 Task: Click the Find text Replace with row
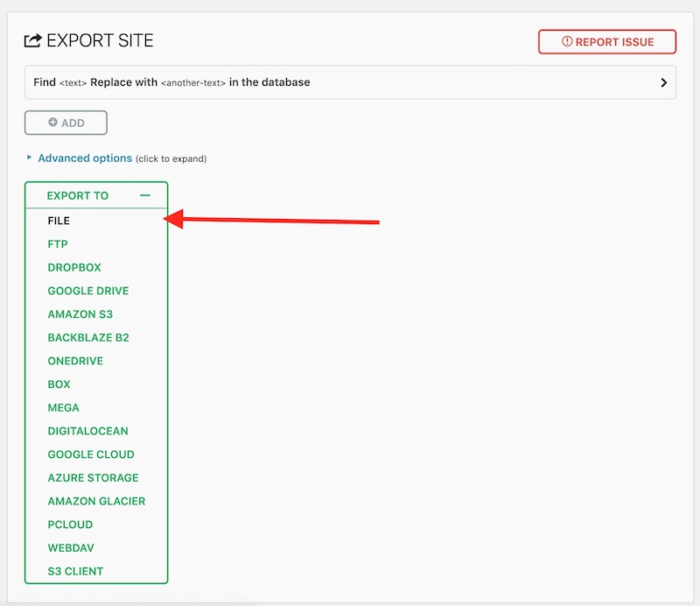click(x=350, y=82)
